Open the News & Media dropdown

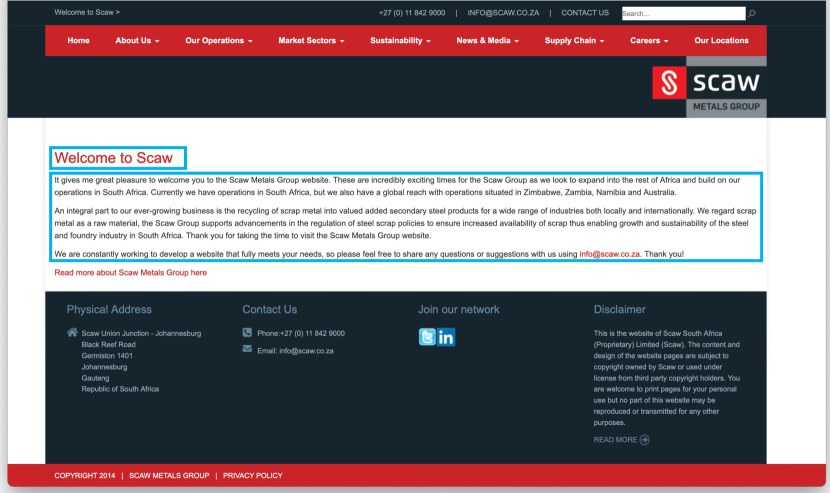click(x=488, y=40)
